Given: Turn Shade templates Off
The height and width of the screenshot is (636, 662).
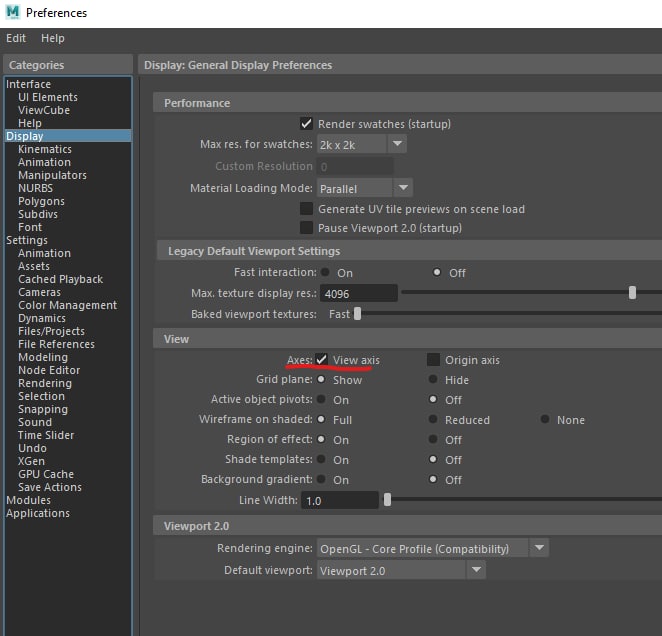Looking at the screenshot, I should point(433,459).
